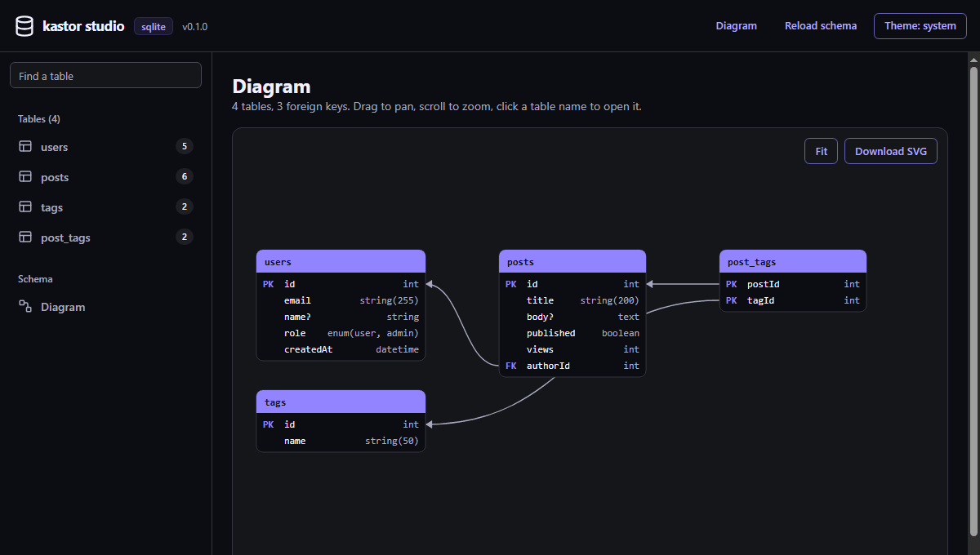Click the kastor studio database logo icon
Image resolution: width=980 pixels, height=555 pixels.
tap(24, 26)
